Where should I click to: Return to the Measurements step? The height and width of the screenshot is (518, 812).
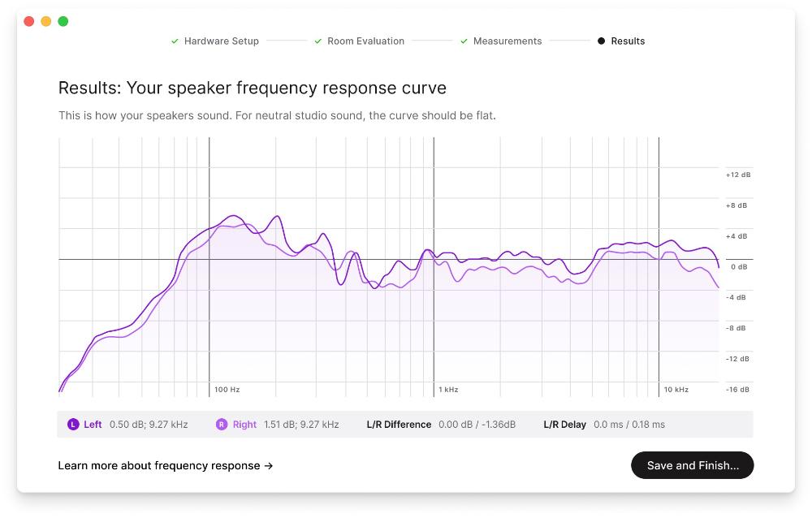(508, 41)
